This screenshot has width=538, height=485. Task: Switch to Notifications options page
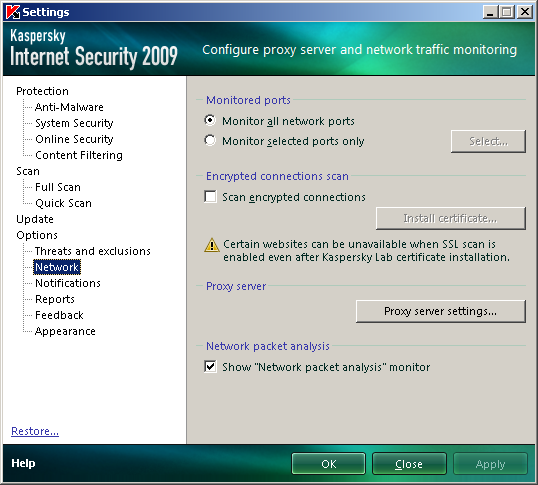pyautogui.click(x=68, y=283)
